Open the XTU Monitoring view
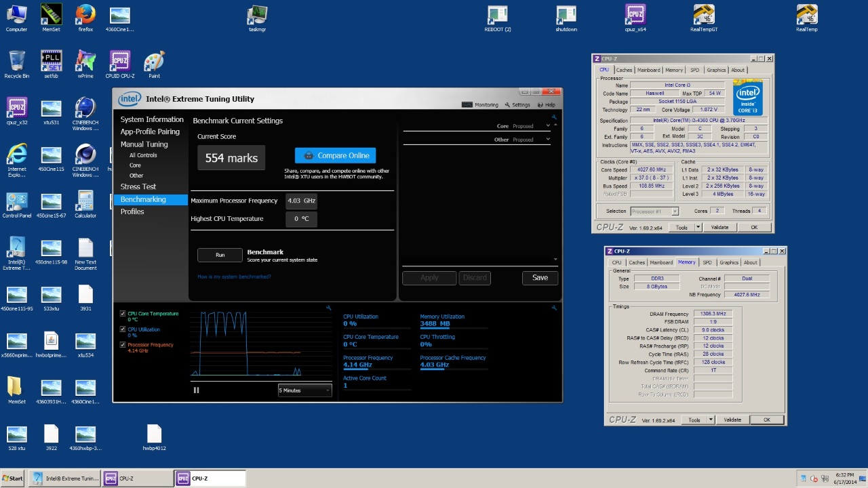 [480, 105]
